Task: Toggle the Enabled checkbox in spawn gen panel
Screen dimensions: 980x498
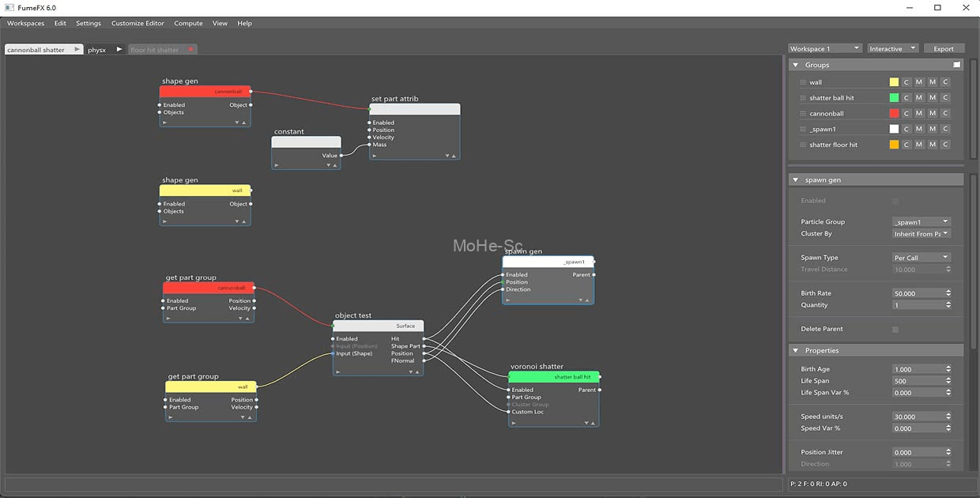Action: (895, 201)
